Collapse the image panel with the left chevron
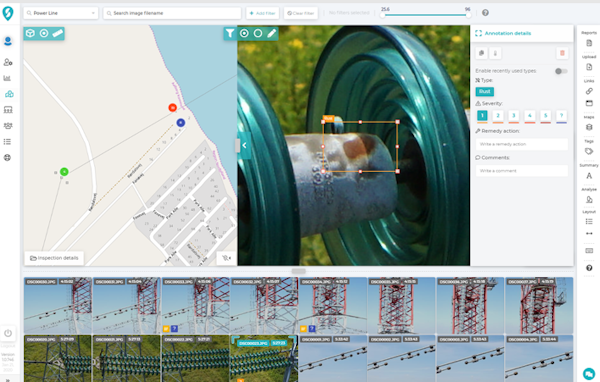Image resolution: width=600 pixels, height=382 pixels. (244, 145)
